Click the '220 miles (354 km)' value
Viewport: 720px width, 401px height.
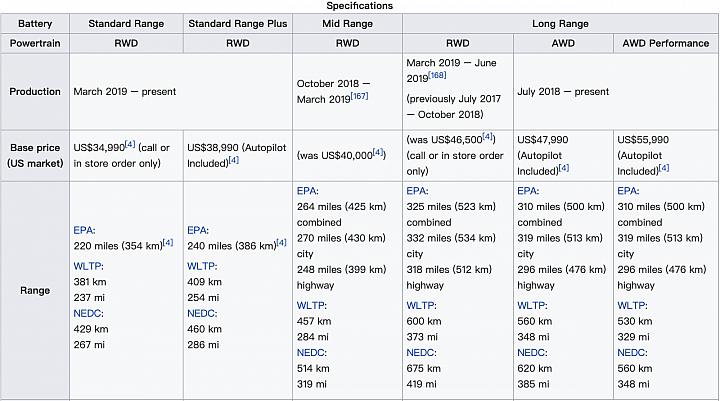click(x=118, y=246)
